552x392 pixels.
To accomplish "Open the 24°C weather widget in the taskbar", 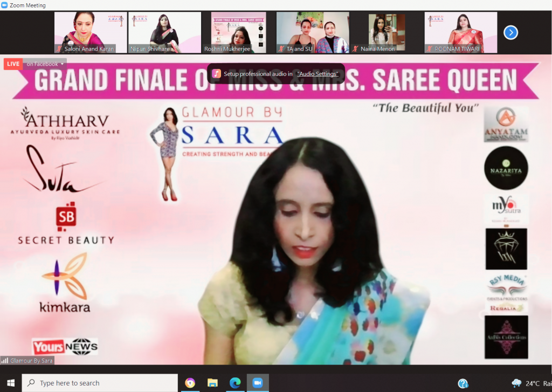I will coord(531,383).
